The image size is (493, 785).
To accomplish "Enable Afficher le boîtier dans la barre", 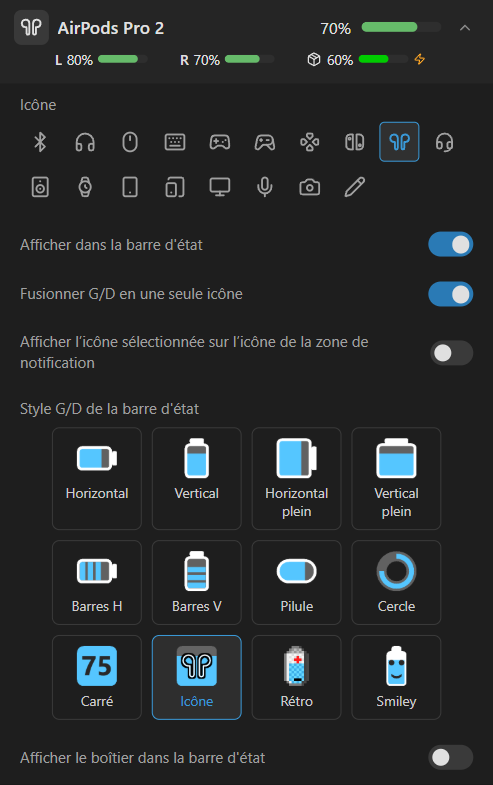I will 450,757.
